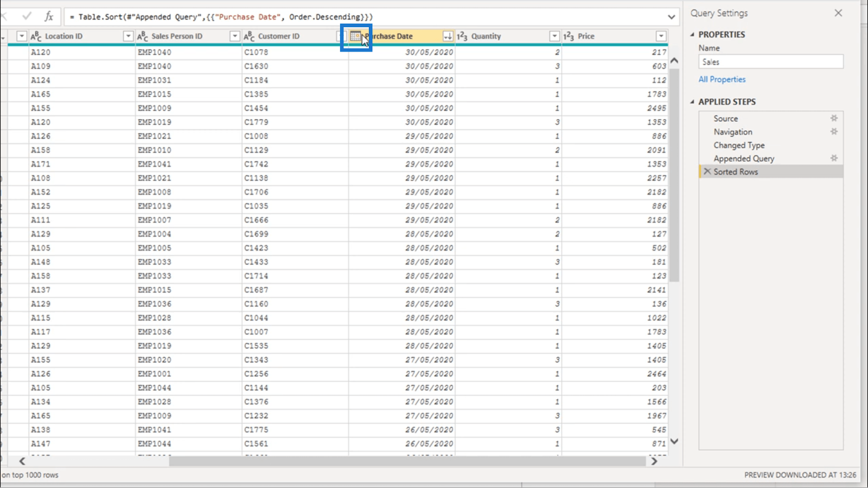
Task: Close the Query Settings pane
Action: tap(838, 13)
